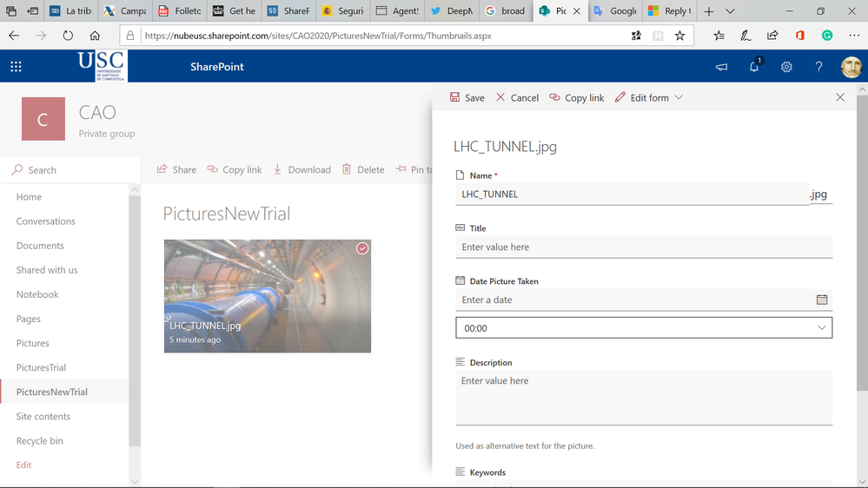Image resolution: width=868 pixels, height=488 pixels.
Task: Click the USC university logo
Action: [x=103, y=66]
